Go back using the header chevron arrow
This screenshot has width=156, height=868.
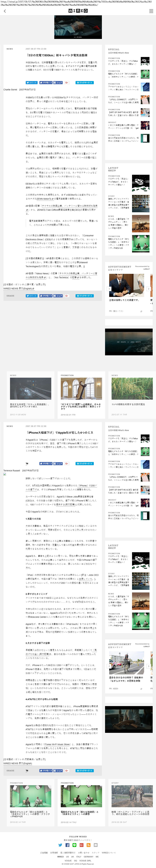(x=5, y=11)
